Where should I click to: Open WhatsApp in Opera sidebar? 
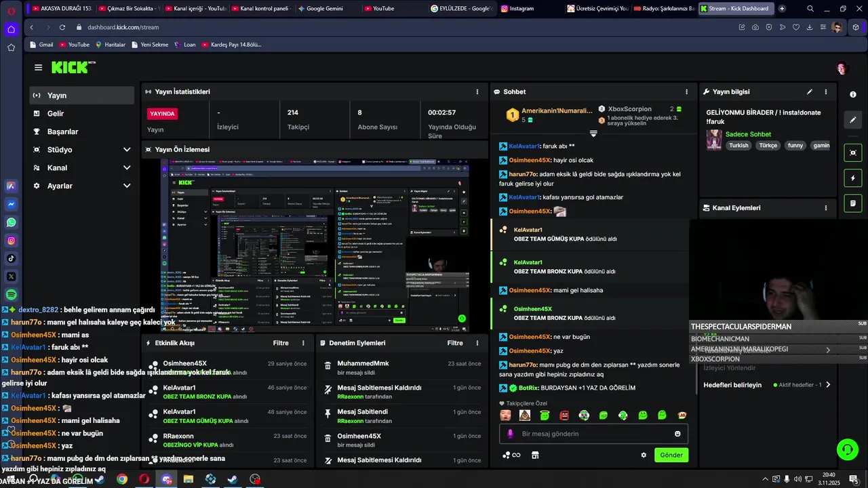click(x=11, y=222)
